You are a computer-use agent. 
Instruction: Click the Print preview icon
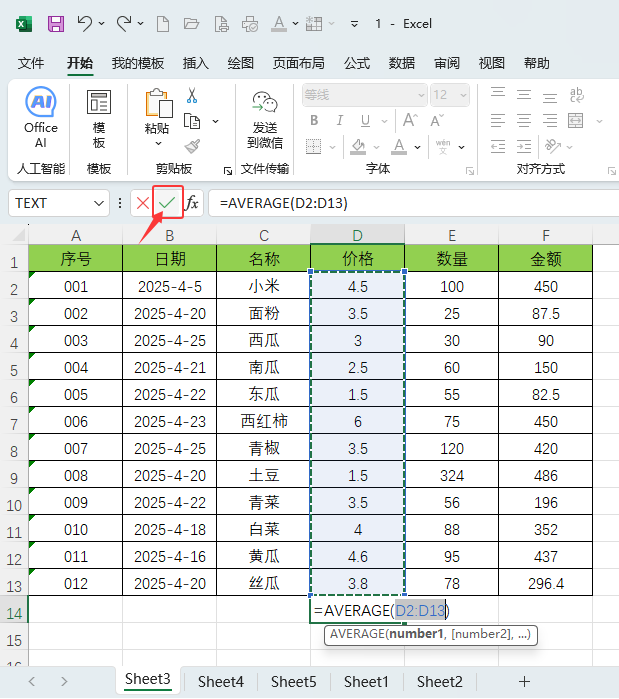click(x=221, y=24)
